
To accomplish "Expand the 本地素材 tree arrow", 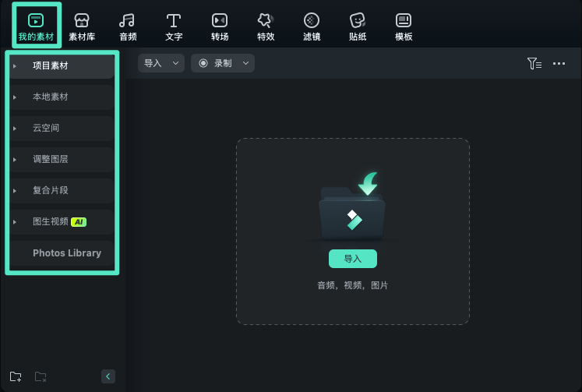I will (x=15, y=97).
